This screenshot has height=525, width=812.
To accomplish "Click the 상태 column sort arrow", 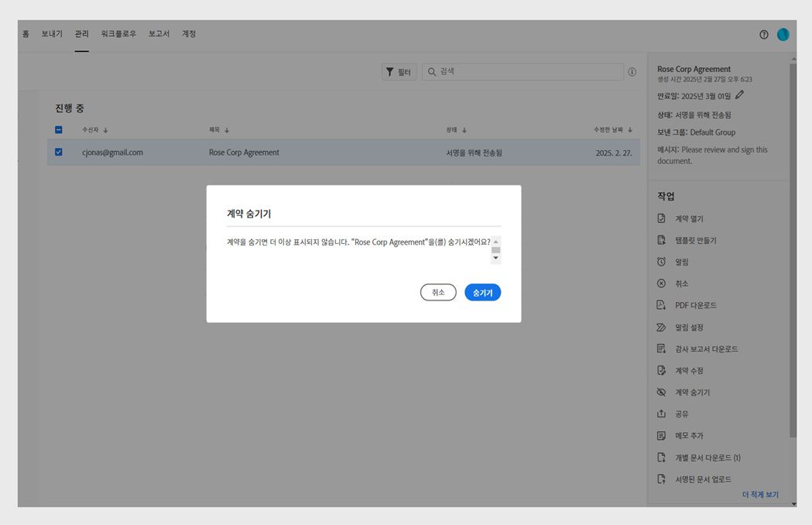I will [x=464, y=129].
